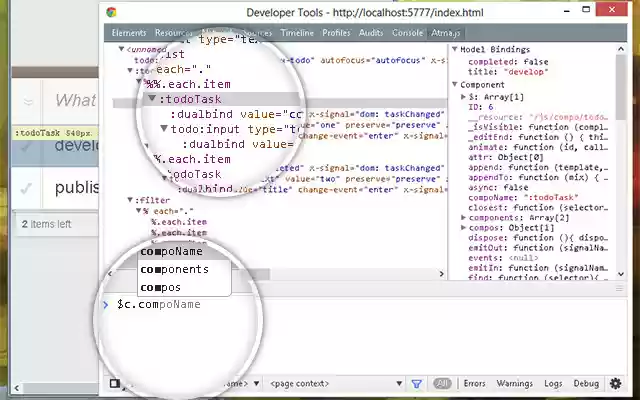The height and width of the screenshot is (400, 640).
Task: Click the "What" new-todo input field
Action: [x=75, y=100]
